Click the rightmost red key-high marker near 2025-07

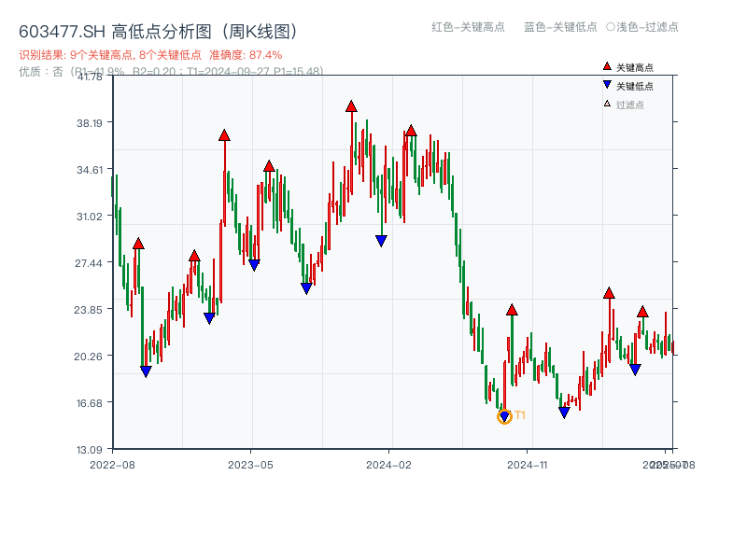click(642, 312)
